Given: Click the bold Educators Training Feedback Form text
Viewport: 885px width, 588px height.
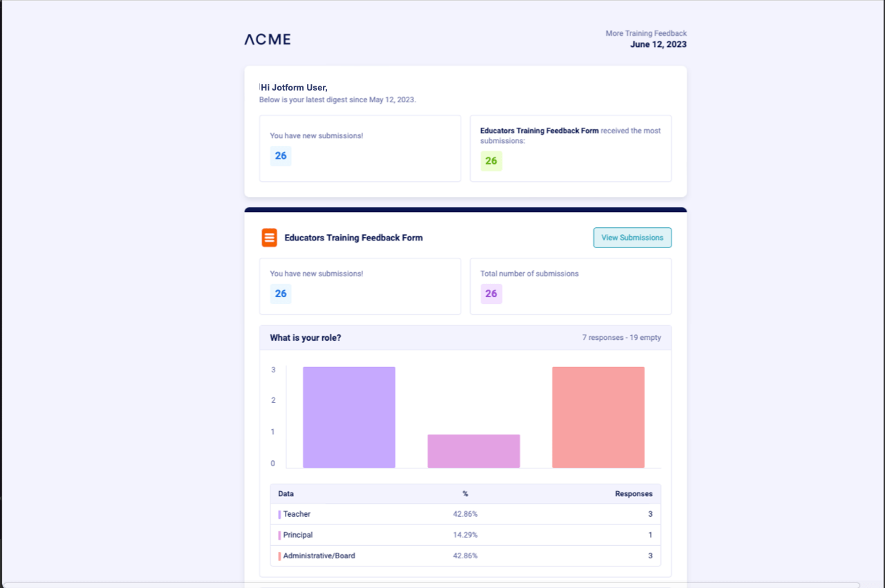Looking at the screenshot, I should [x=539, y=131].
